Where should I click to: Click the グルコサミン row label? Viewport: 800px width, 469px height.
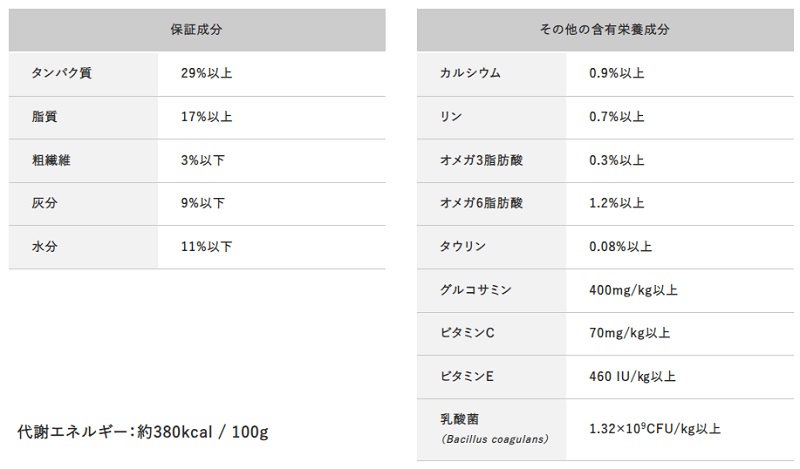point(476,290)
